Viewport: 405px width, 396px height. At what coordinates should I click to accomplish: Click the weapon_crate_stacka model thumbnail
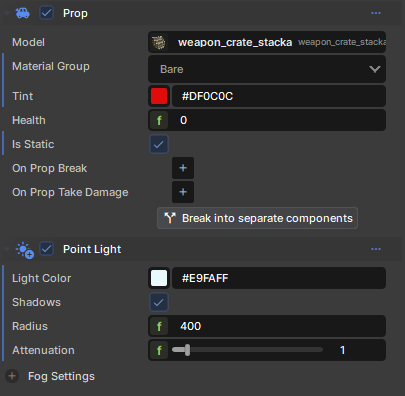coord(159,42)
